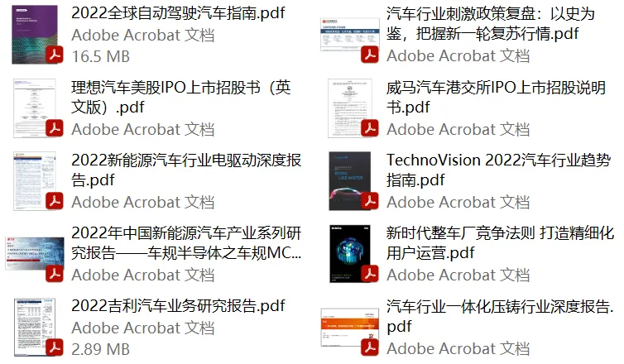624x364 pixels.
Task: Select the purple 2022全球自动驾驶汽车指南 cover thumbnail
Action: [35, 35]
